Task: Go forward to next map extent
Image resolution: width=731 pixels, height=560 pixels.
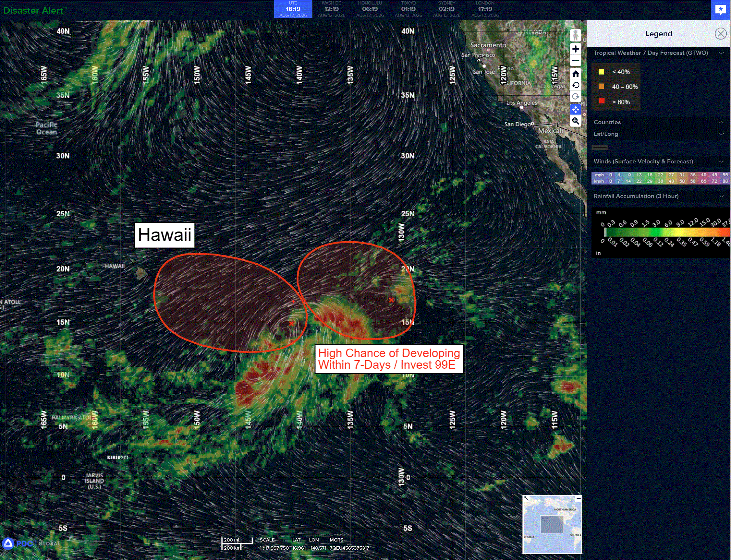Action: (576, 97)
